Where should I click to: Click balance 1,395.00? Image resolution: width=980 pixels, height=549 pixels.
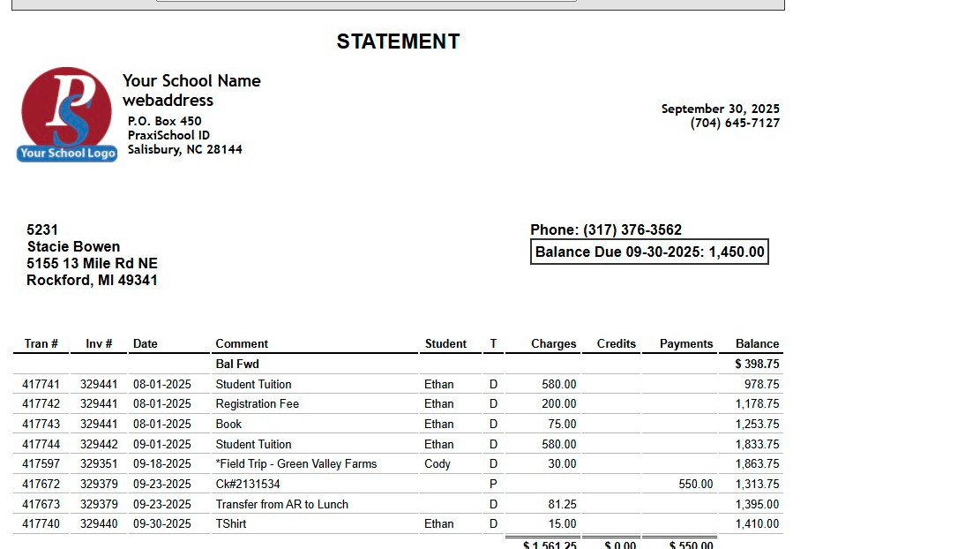click(757, 504)
